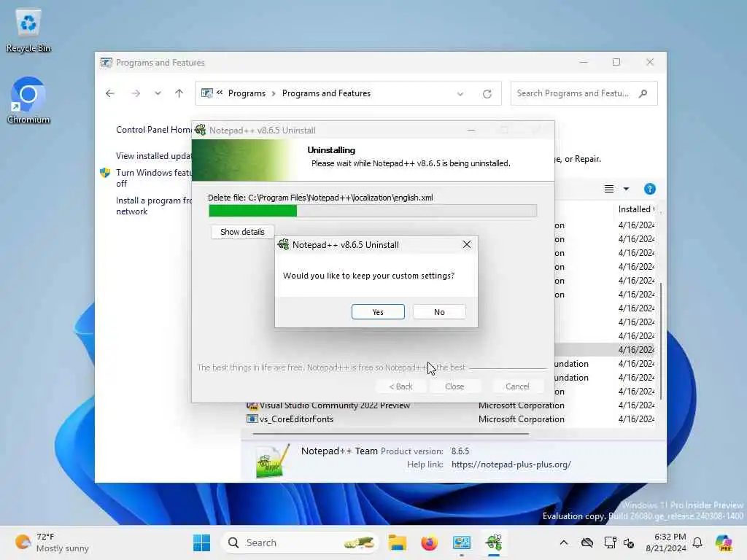Image resolution: width=747 pixels, height=560 pixels.
Task: Show hidden system tray icons
Action: point(564,542)
